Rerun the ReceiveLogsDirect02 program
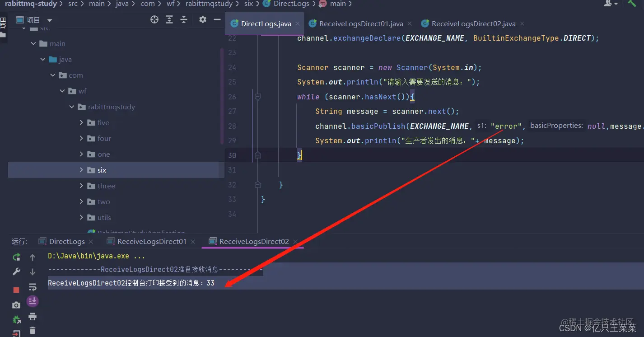This screenshot has height=337, width=644. coord(16,257)
